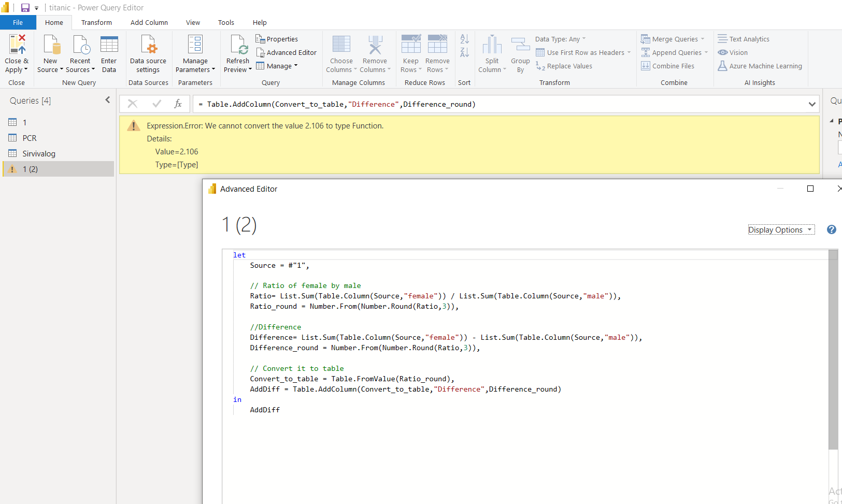This screenshot has width=842, height=504.
Task: Switch to the Transform tab
Action: point(96,22)
